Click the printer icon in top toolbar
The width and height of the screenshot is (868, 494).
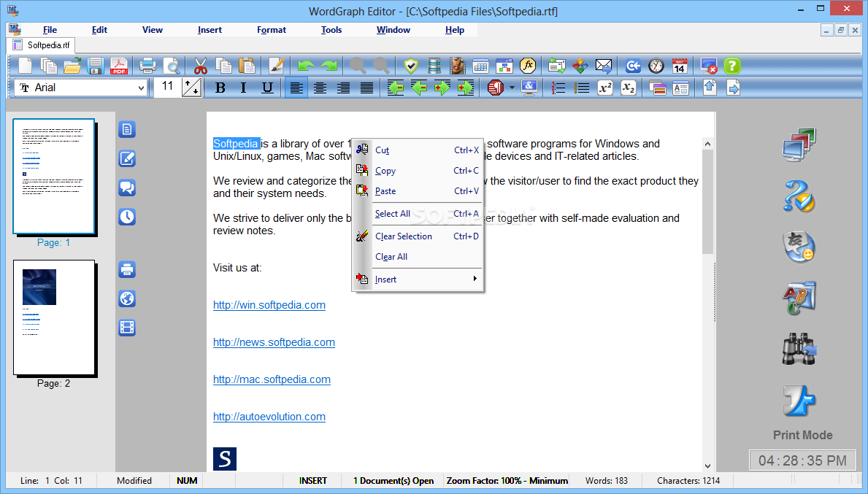(147, 66)
